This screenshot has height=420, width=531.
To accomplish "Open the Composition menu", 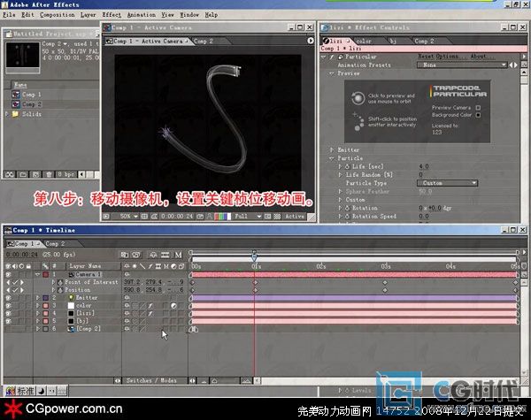I will 58,15.
